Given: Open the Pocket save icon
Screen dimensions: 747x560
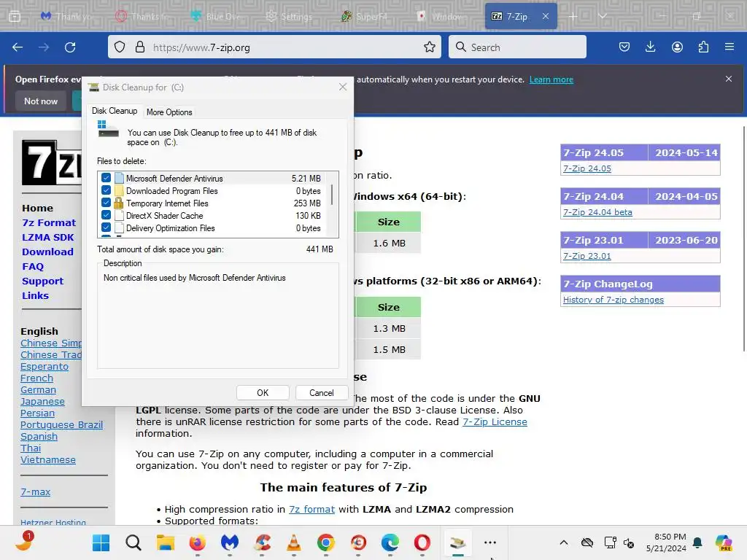Looking at the screenshot, I should 624,47.
